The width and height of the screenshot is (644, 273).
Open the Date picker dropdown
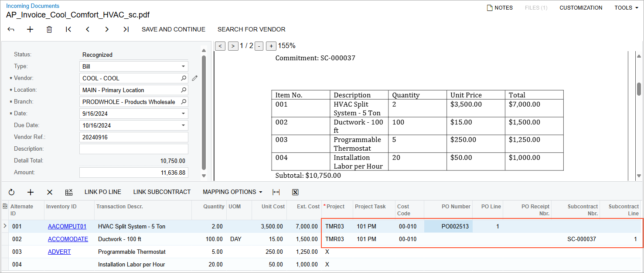(x=183, y=114)
